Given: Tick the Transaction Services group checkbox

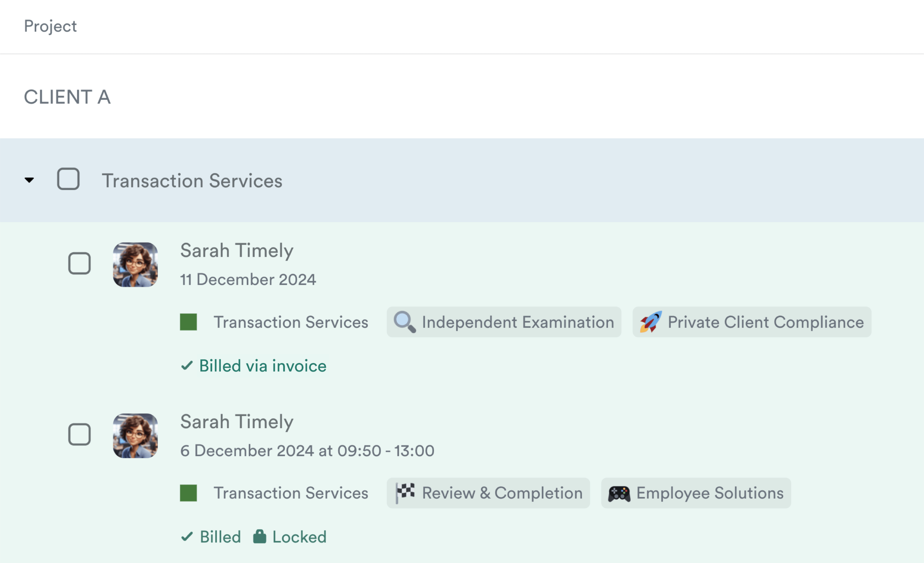Looking at the screenshot, I should (x=68, y=179).
